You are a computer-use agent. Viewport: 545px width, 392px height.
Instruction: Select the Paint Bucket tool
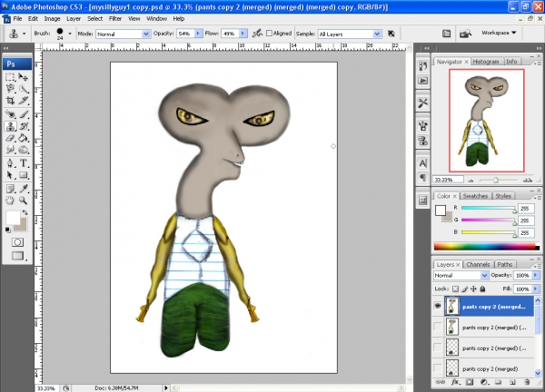(24, 138)
